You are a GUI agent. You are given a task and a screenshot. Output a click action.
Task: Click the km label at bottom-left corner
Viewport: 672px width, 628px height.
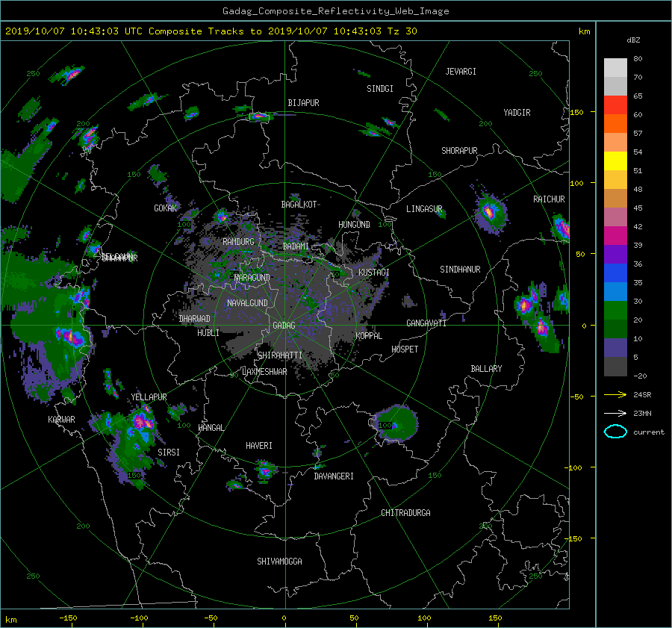point(10,620)
